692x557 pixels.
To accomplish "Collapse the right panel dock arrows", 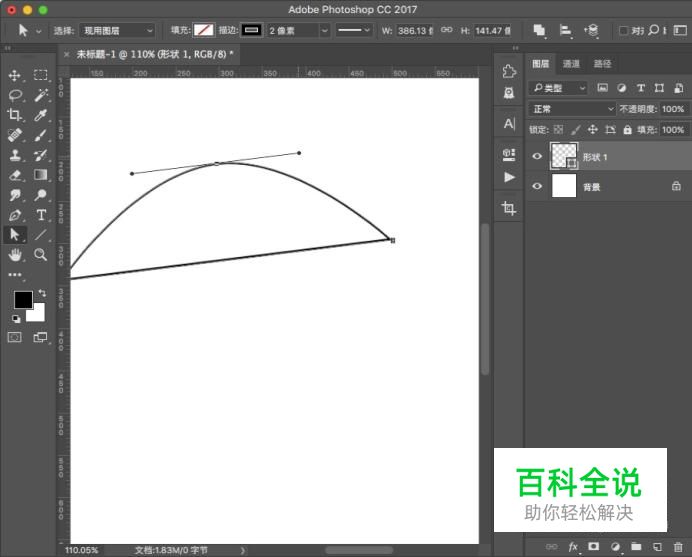I will (x=516, y=48).
